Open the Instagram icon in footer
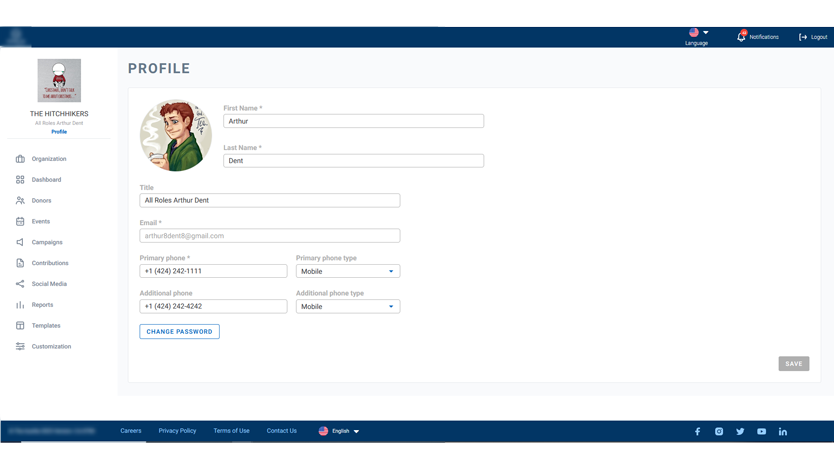The height and width of the screenshot is (469, 834). pyautogui.click(x=719, y=432)
